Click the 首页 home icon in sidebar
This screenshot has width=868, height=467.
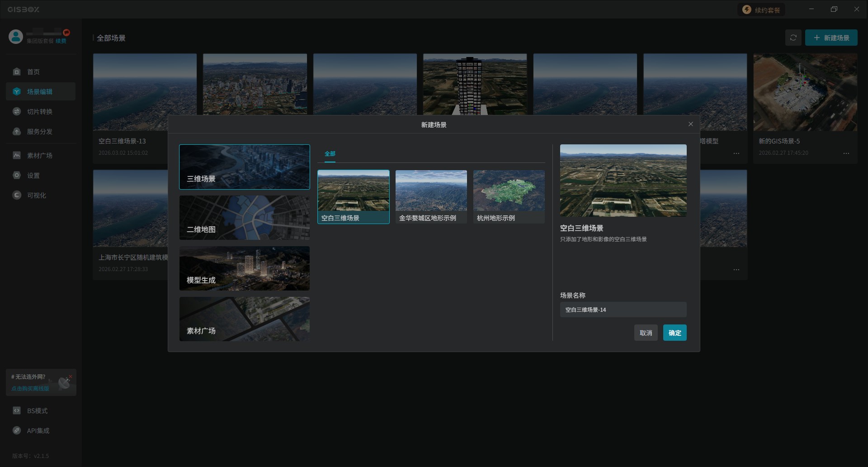(17, 72)
